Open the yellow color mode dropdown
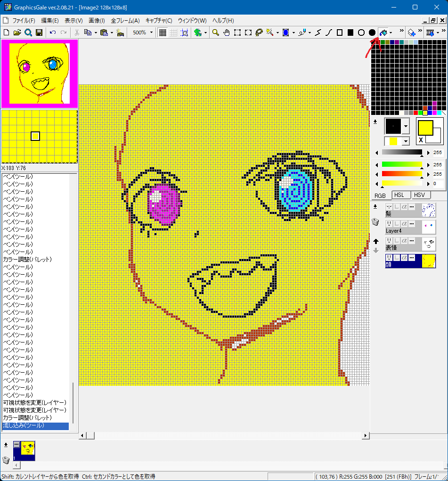The image size is (448, 481). point(405,141)
